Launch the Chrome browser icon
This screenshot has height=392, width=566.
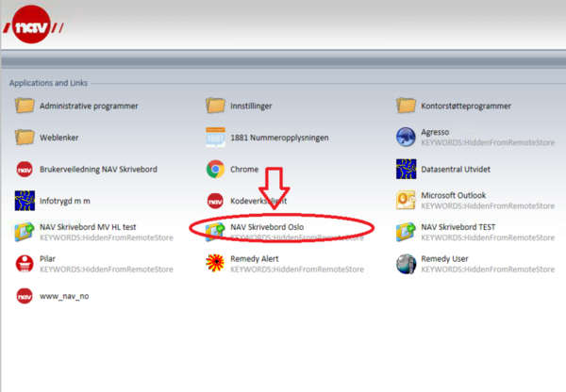pos(215,169)
